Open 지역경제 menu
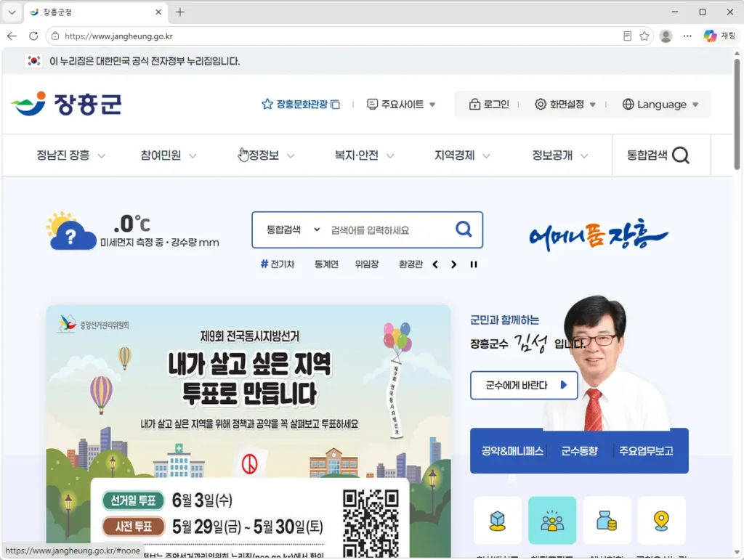Screen dimensions: 744x560 click(462, 155)
